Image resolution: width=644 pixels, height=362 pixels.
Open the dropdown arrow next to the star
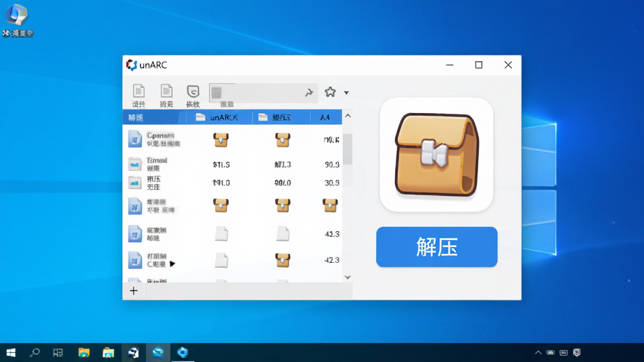[347, 93]
